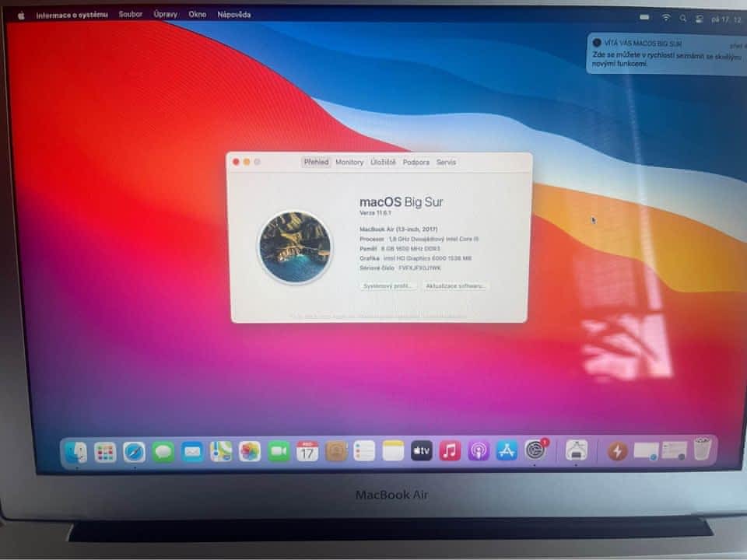Launch Apple TV from the dock
This screenshot has height=560, width=747.
pyautogui.click(x=422, y=450)
